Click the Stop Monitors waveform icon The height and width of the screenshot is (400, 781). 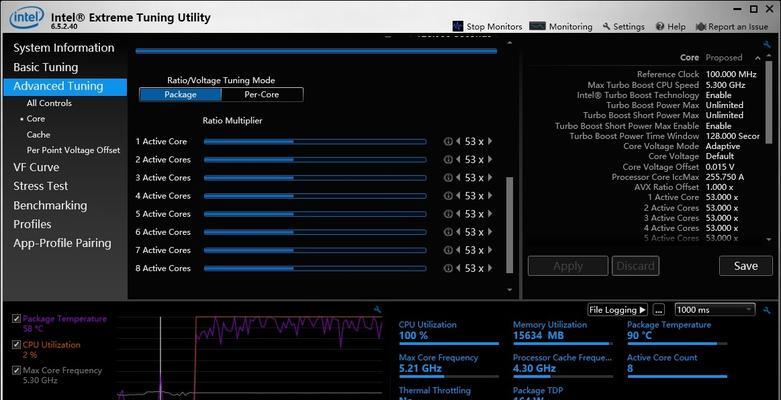tap(458, 26)
